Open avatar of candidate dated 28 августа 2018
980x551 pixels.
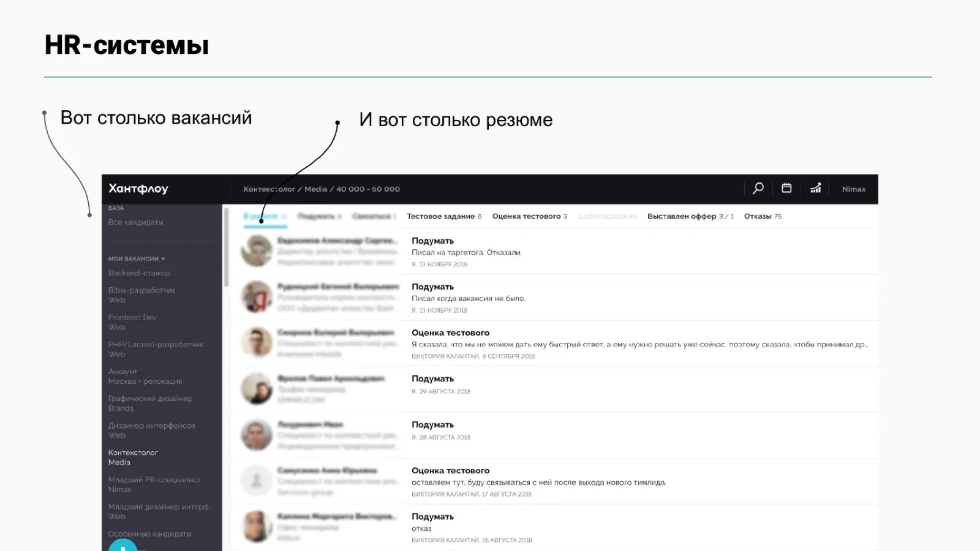pos(257,435)
